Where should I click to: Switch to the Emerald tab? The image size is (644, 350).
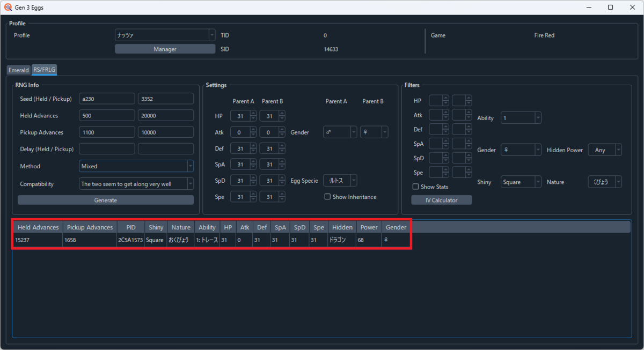coord(19,70)
